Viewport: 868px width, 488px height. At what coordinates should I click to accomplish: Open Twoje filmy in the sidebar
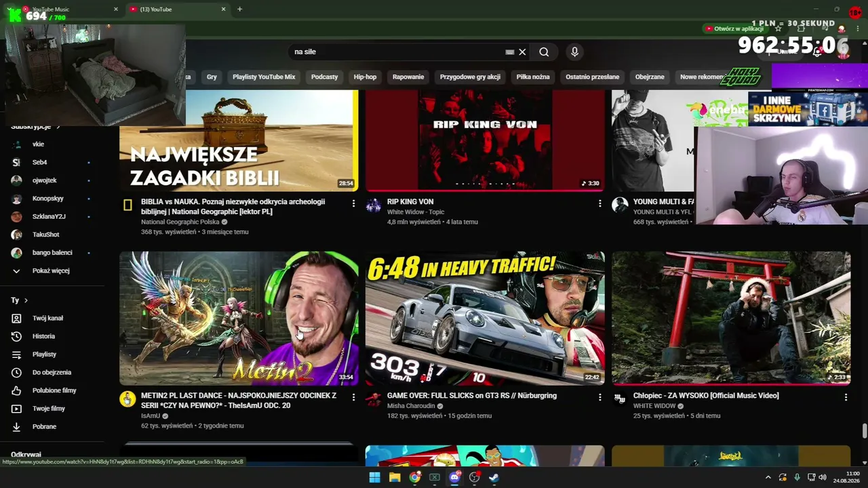49,409
